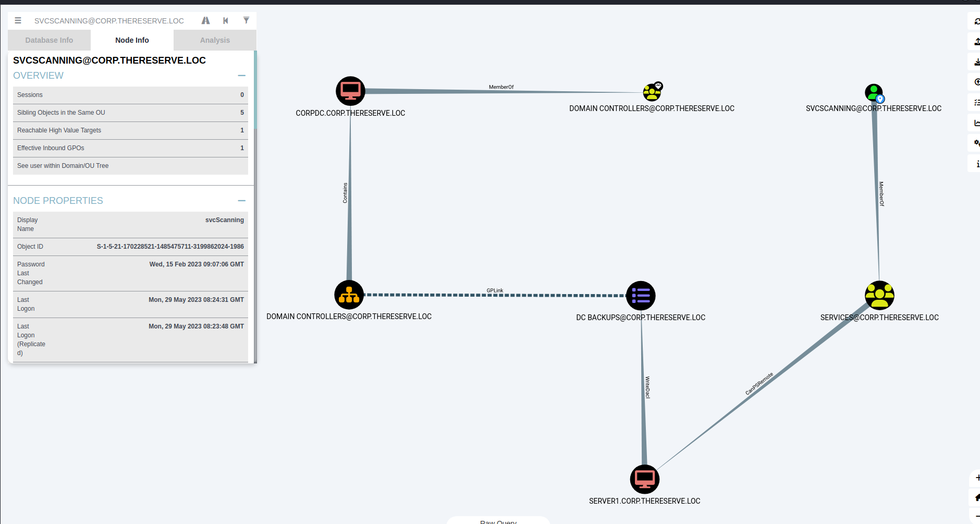The height and width of the screenshot is (524, 980).
Task: Click the WriteDacl edge label
Action: (x=648, y=387)
